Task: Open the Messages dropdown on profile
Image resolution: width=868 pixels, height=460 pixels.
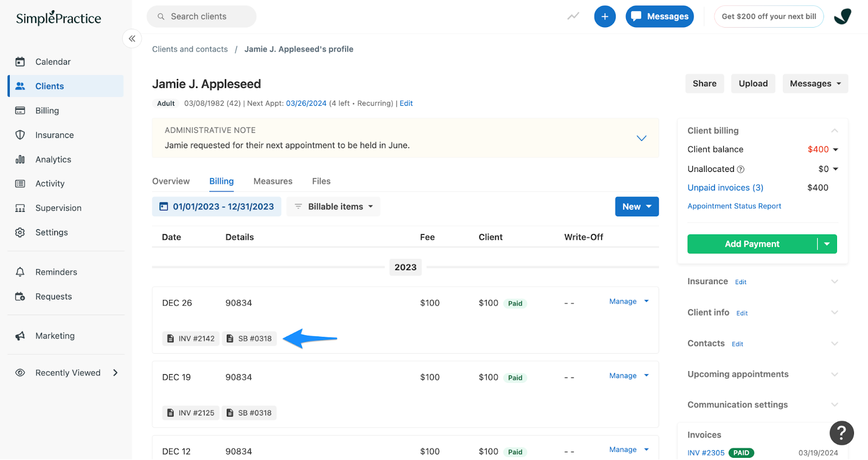Action: [815, 84]
